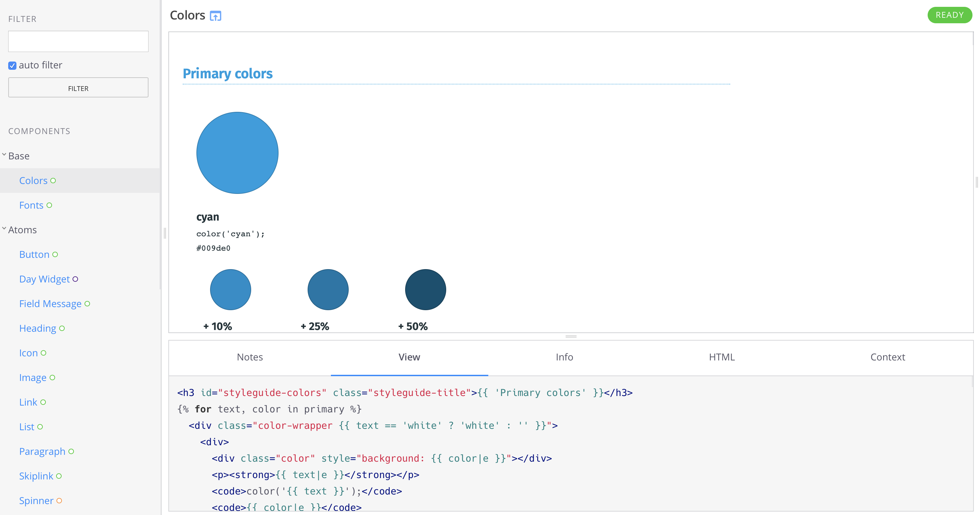This screenshot has width=980, height=515.
Task: Click the FILTER section label
Action: click(x=23, y=19)
